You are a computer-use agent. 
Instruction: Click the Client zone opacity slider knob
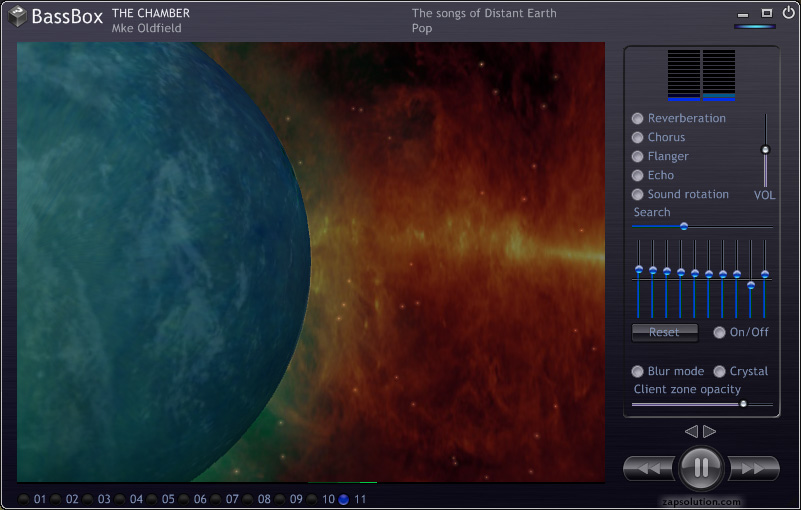tap(743, 404)
